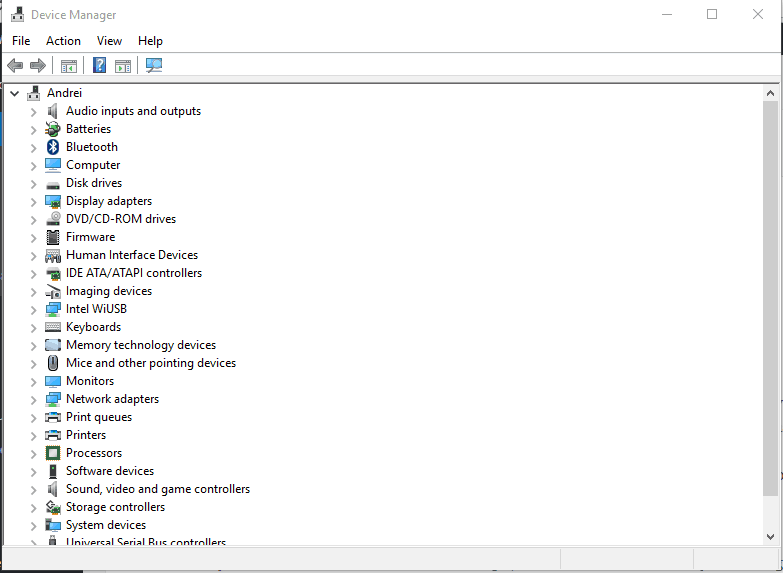Click the Processors chip icon

[53, 453]
